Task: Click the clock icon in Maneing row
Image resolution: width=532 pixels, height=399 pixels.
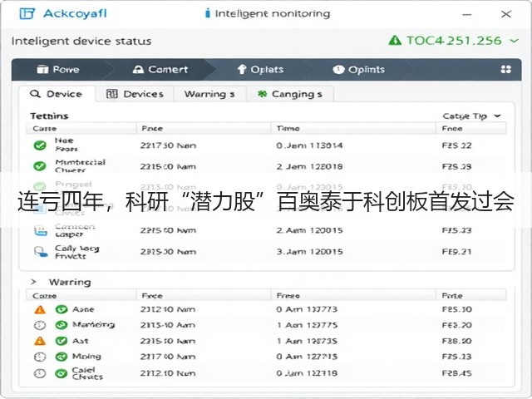Action: (40, 325)
